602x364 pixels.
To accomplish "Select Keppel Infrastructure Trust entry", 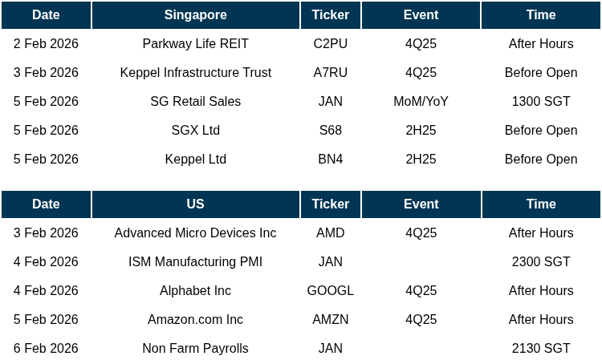I will point(195,73).
